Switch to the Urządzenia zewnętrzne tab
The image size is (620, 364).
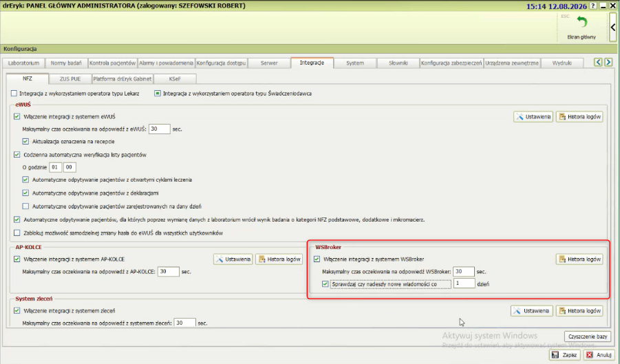512,63
